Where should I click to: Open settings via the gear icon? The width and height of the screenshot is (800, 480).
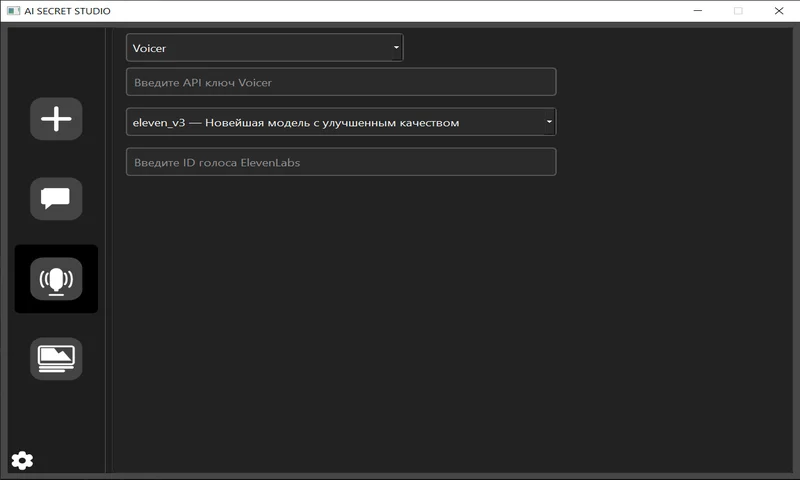22,460
